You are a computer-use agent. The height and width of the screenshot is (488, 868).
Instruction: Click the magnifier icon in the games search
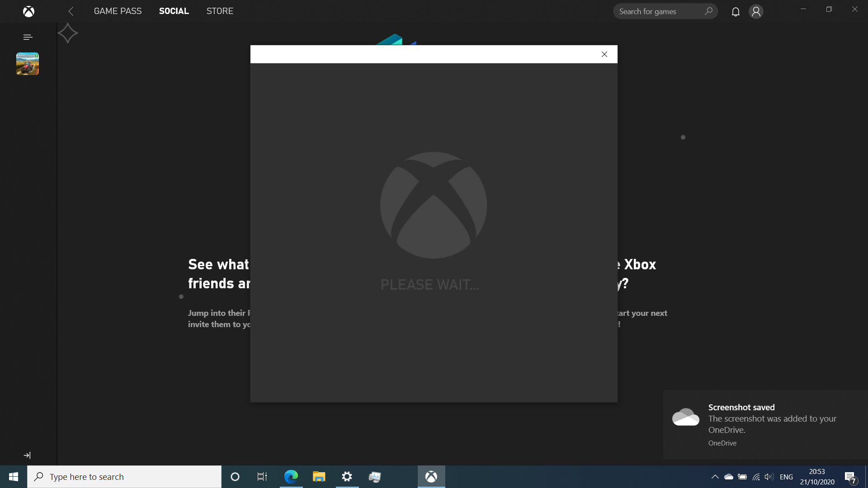coord(708,11)
